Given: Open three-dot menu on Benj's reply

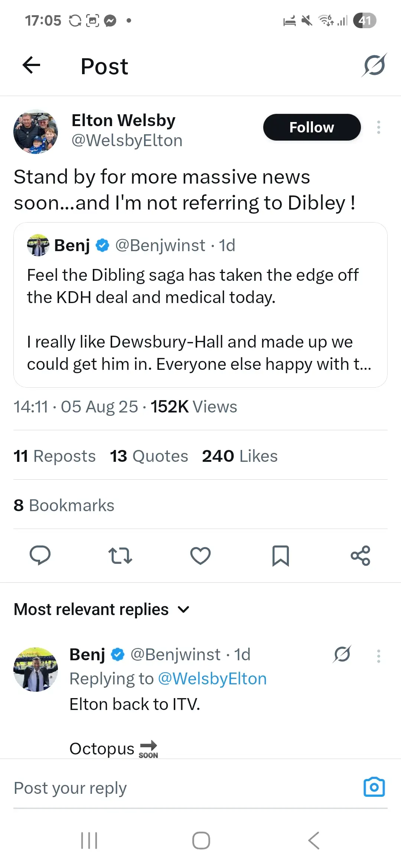Looking at the screenshot, I should [378, 656].
